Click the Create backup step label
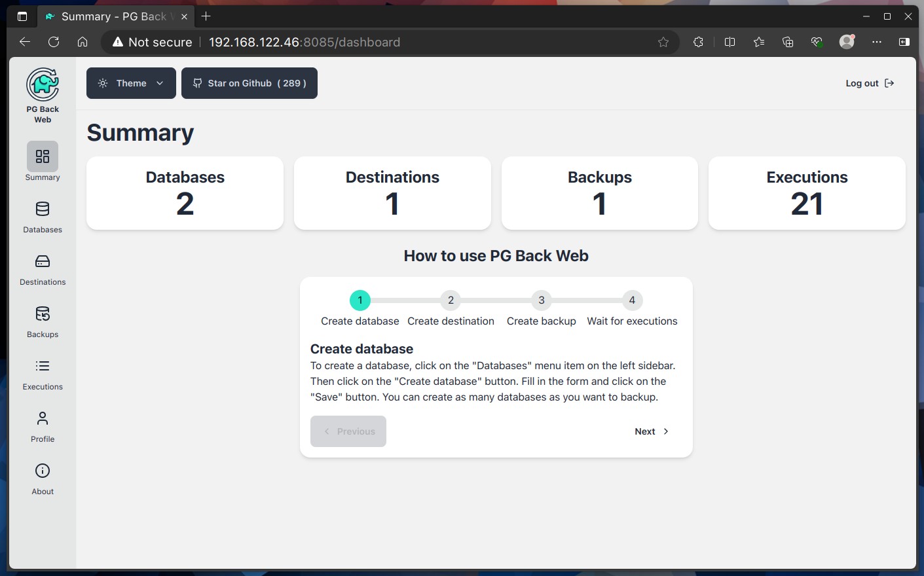924x576 pixels. click(x=542, y=321)
